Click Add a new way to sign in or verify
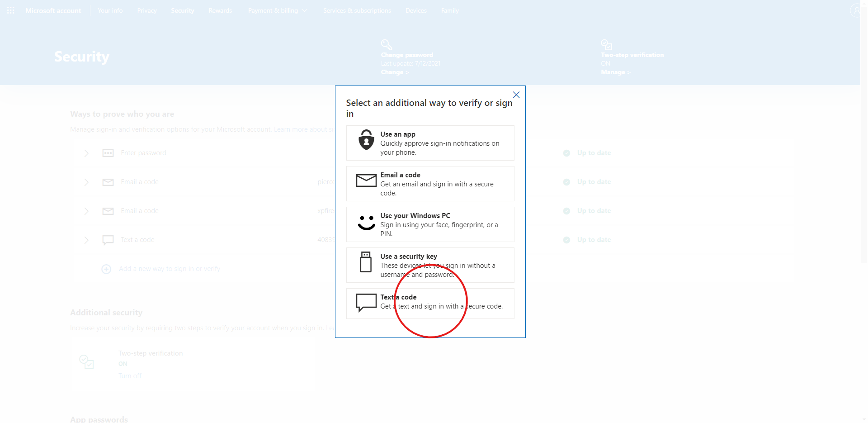 (x=170, y=269)
